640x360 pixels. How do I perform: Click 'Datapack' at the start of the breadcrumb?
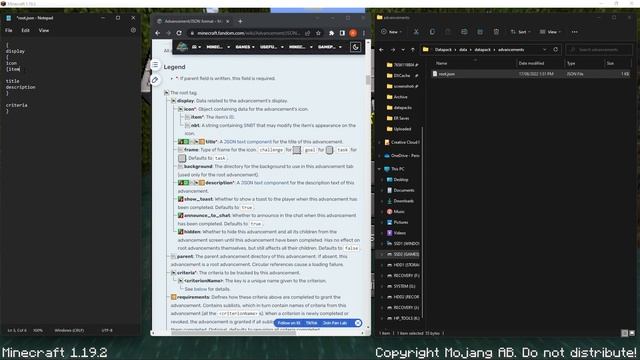pos(443,50)
